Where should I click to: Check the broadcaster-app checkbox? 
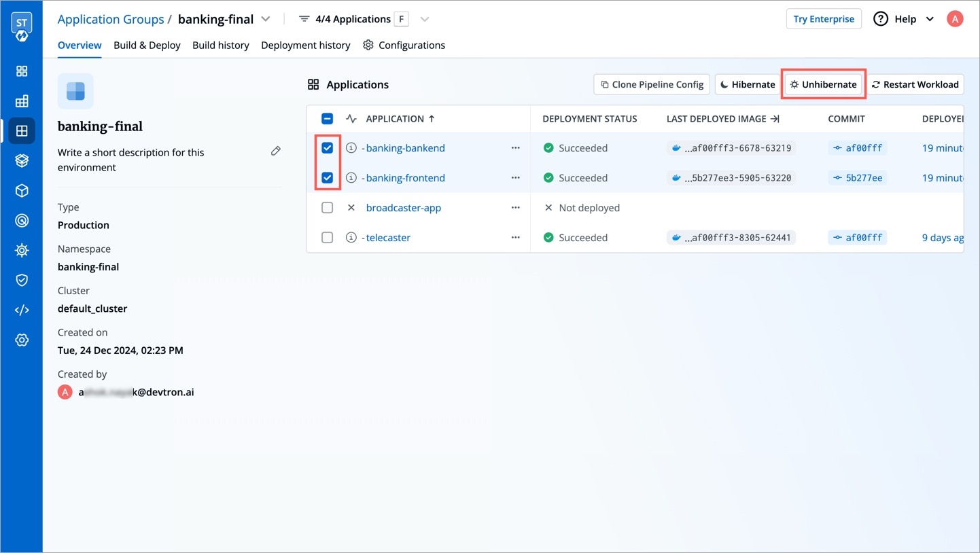point(327,208)
